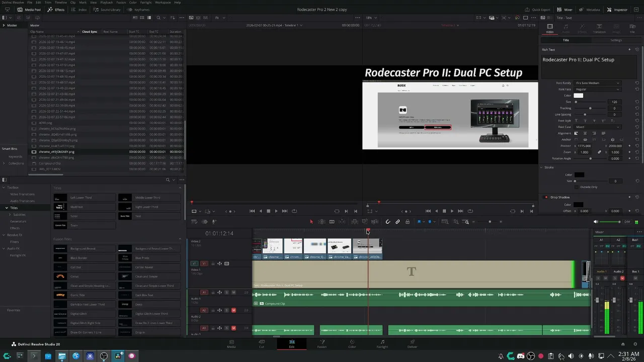Viewport: 644px width, 362px height.
Task: Add a blue timeline marker
Action: coord(430,222)
